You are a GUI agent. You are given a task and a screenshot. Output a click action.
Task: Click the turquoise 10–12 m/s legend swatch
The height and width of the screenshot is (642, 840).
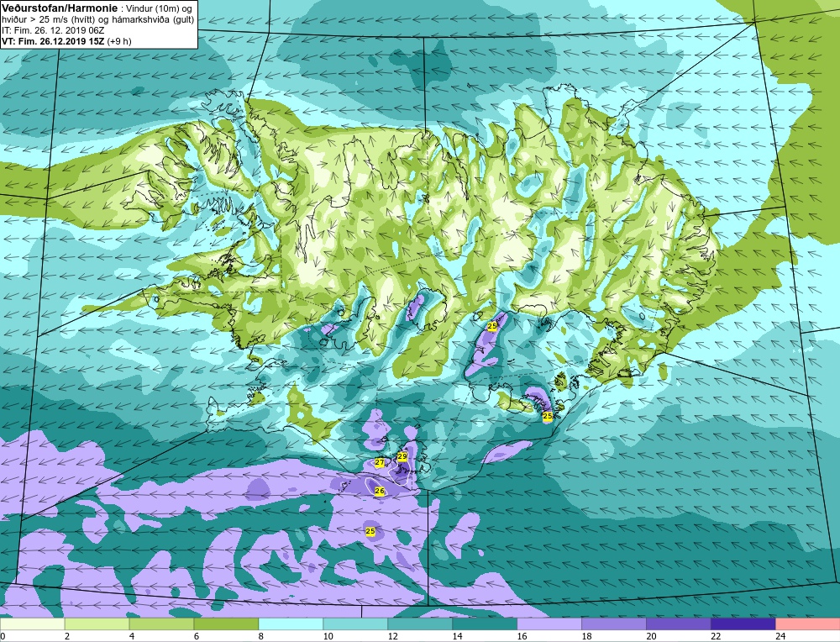355,624
